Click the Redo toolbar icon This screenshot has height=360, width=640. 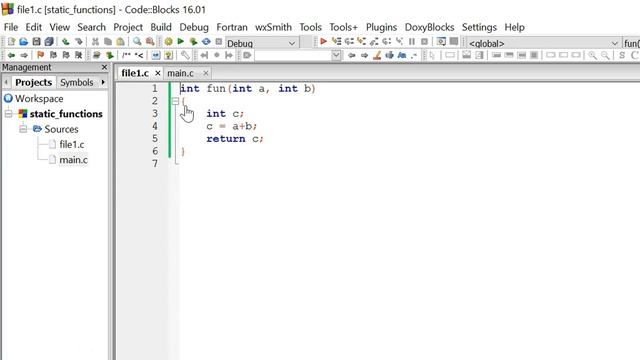pyautogui.click(x=78, y=41)
